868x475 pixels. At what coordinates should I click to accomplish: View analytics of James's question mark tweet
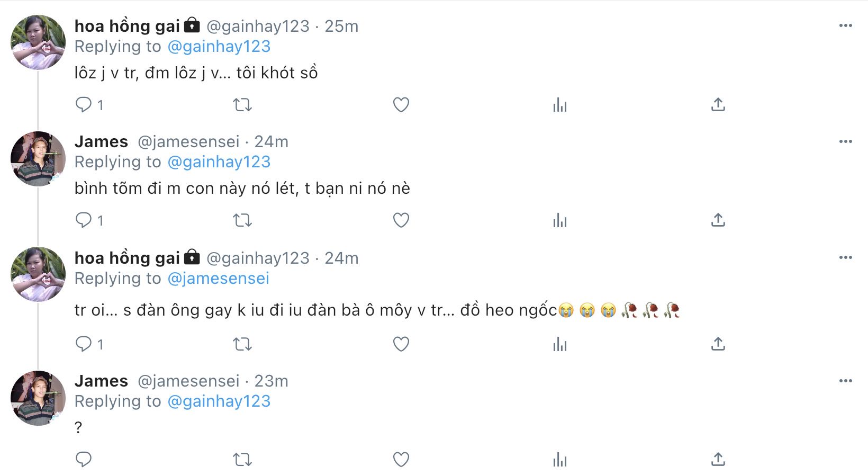(x=559, y=459)
